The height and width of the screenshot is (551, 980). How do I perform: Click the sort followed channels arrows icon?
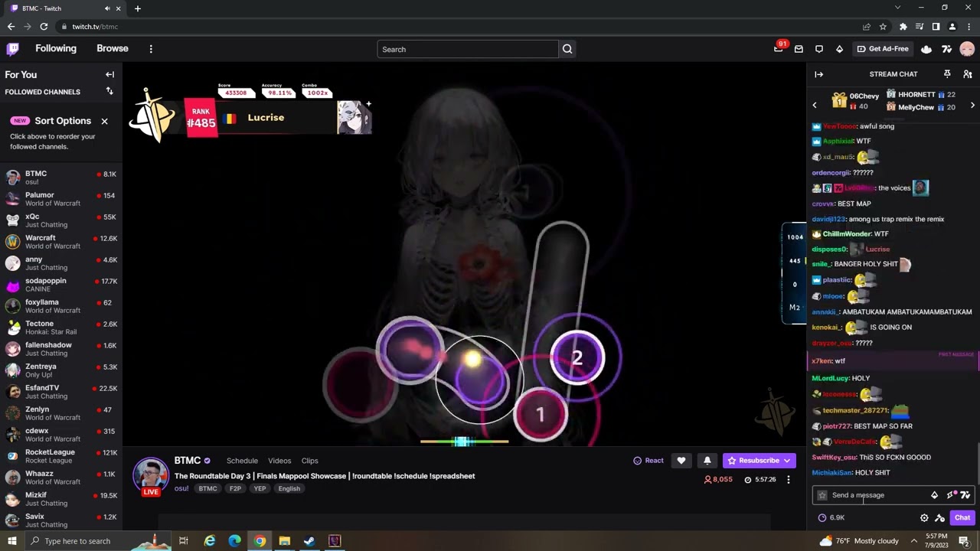point(109,91)
